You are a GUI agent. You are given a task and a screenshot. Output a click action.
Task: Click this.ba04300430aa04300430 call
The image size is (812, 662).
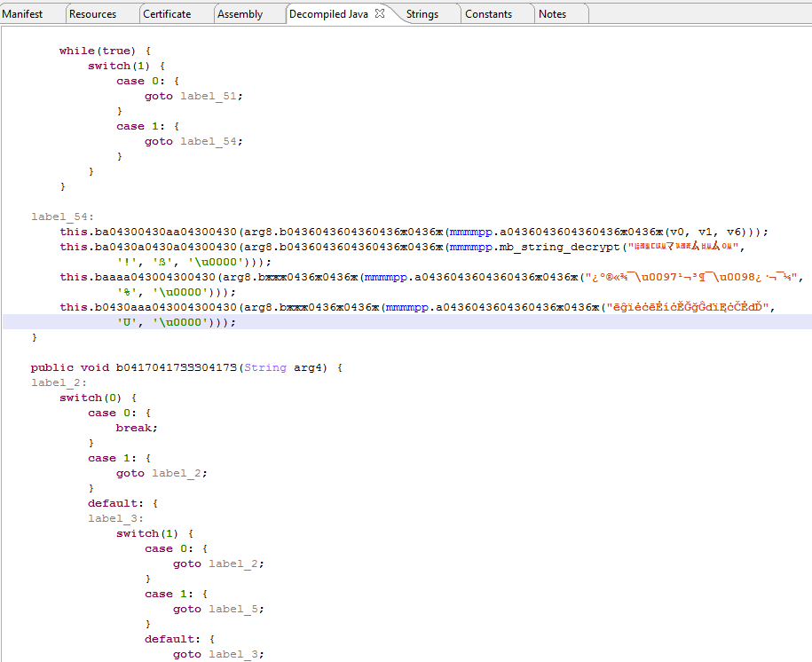click(148, 232)
